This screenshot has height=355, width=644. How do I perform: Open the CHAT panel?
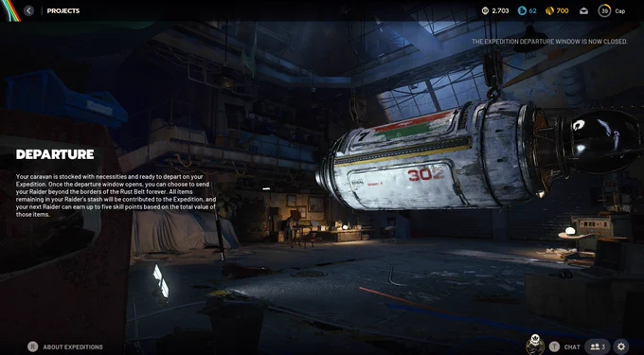click(x=572, y=347)
